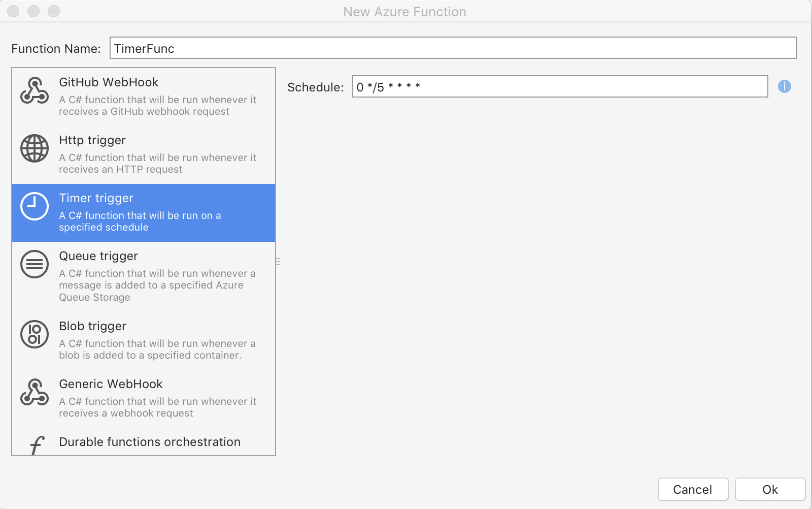Click the Schedule label

click(316, 87)
